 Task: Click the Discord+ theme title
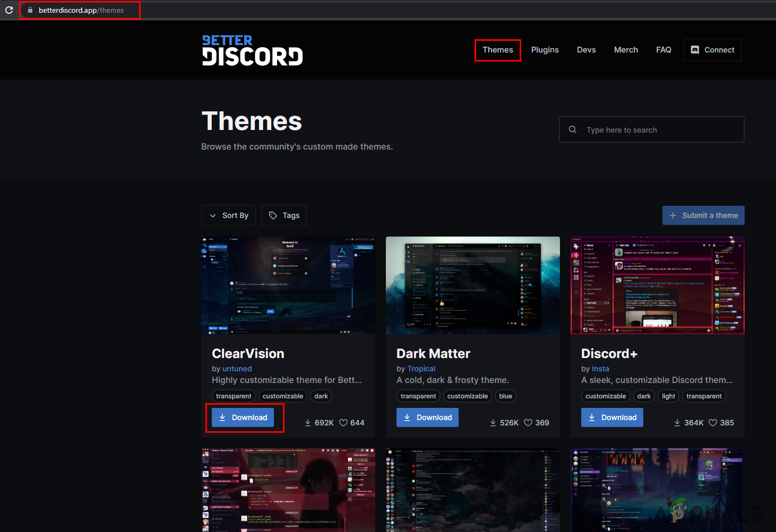pos(609,353)
